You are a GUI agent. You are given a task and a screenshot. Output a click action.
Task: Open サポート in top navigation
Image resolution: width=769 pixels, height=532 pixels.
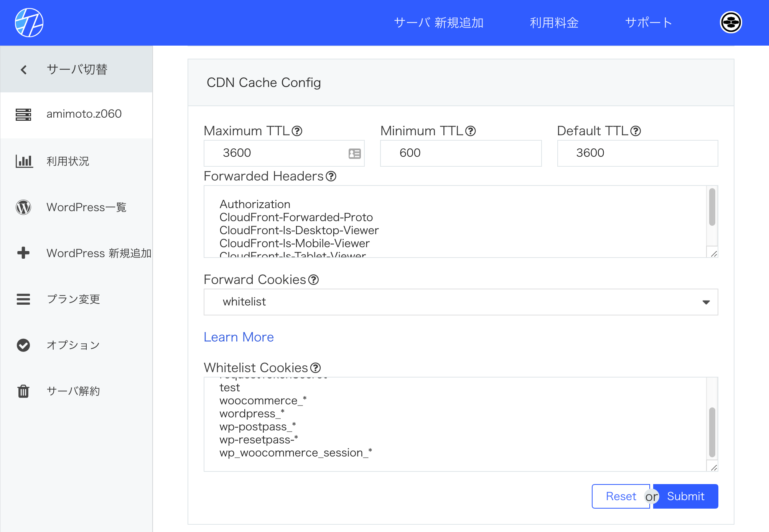pyautogui.click(x=649, y=23)
